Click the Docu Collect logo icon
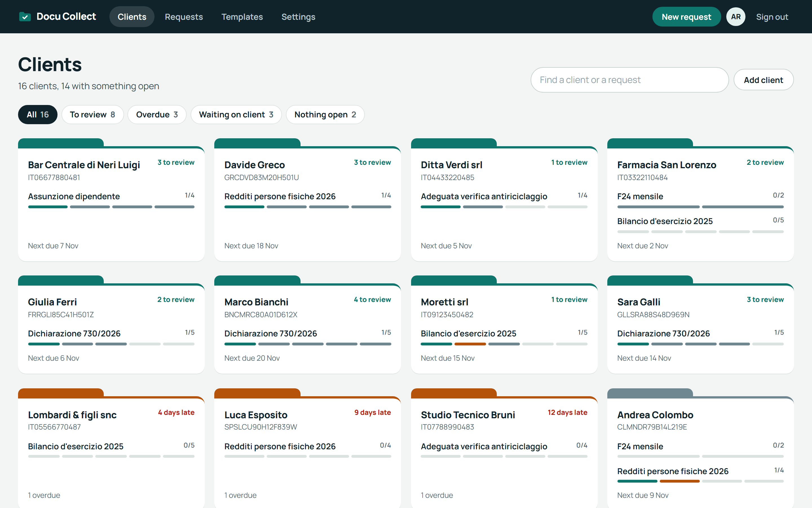The image size is (812, 508). (x=25, y=16)
